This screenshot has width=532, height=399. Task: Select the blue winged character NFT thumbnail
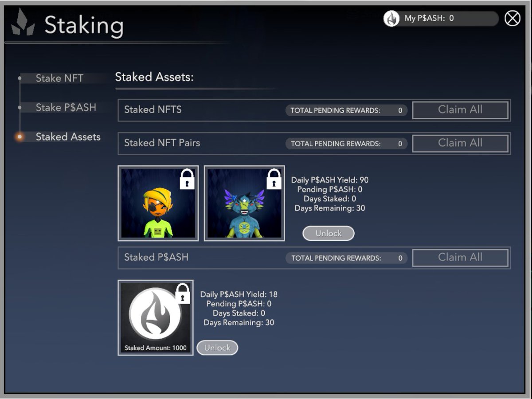click(x=244, y=203)
